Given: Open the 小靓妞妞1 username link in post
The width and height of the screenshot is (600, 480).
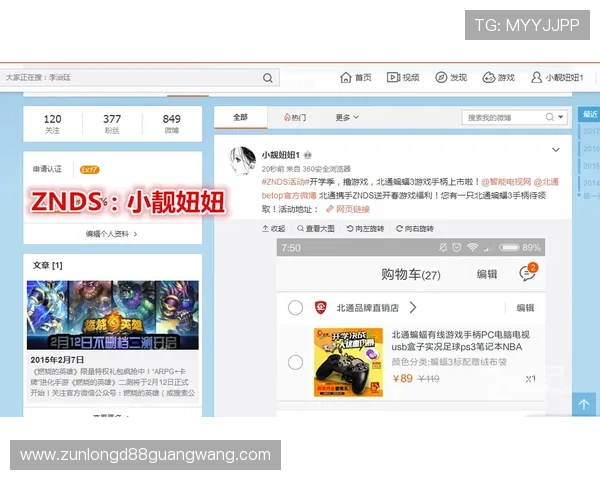Looking at the screenshot, I should click(280, 155).
